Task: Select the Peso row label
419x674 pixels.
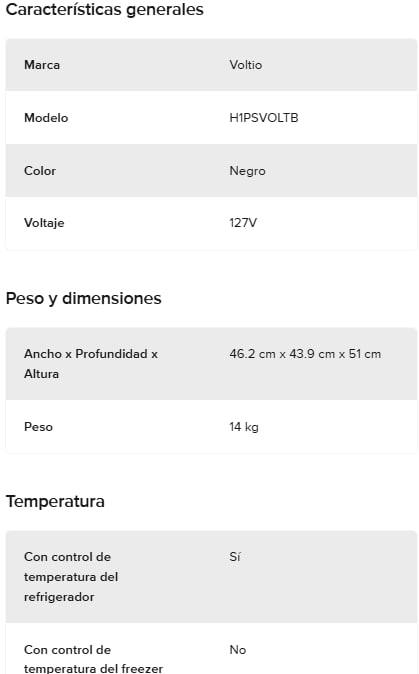Action: (x=38, y=427)
